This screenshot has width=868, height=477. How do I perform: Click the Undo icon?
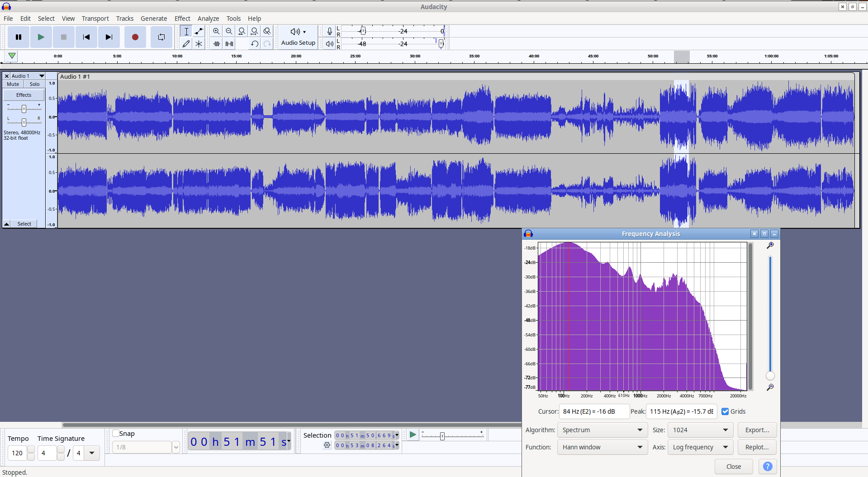[254, 44]
